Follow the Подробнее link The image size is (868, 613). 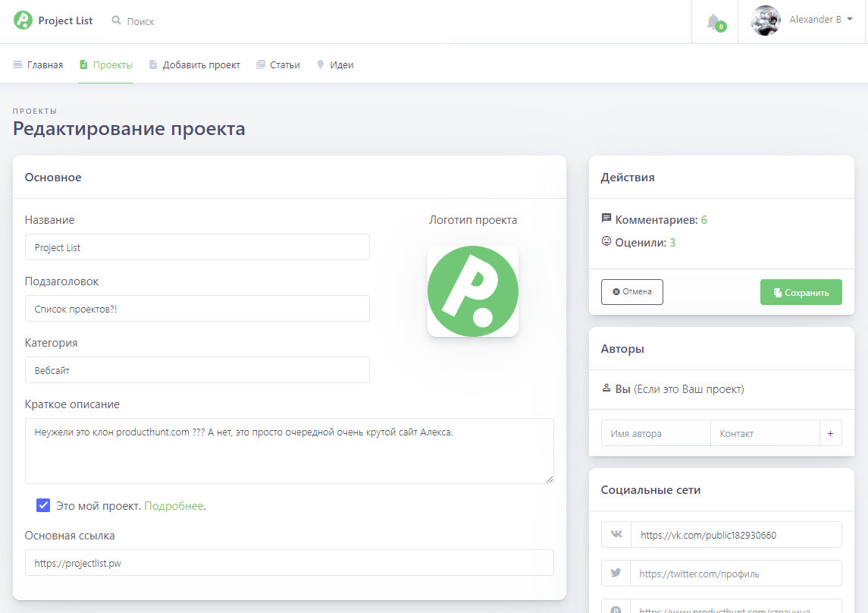click(x=174, y=506)
